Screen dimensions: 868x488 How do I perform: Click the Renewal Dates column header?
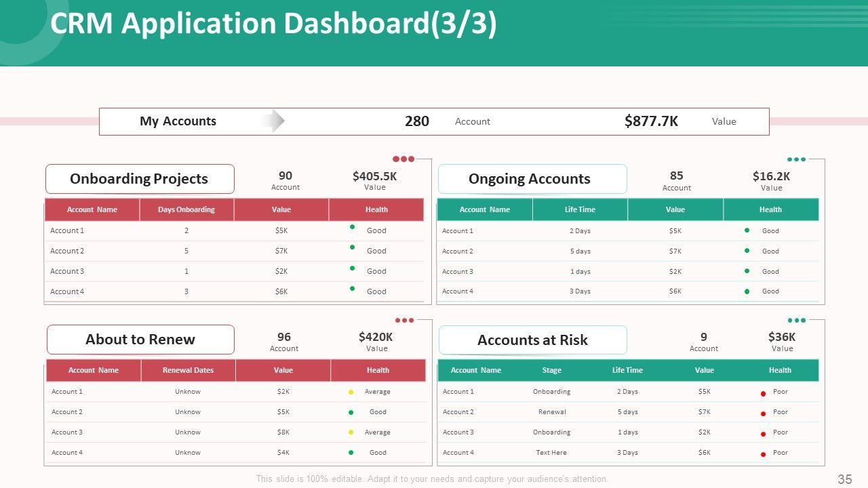pyautogui.click(x=188, y=370)
